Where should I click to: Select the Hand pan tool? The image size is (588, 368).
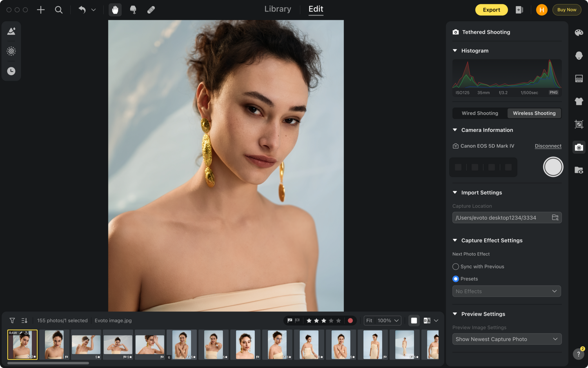115,10
